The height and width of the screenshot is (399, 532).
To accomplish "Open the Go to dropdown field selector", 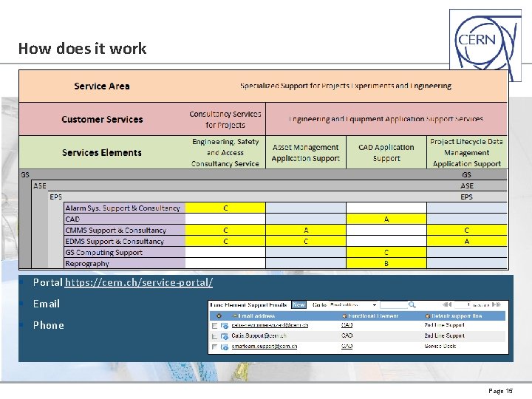I will [353, 304].
